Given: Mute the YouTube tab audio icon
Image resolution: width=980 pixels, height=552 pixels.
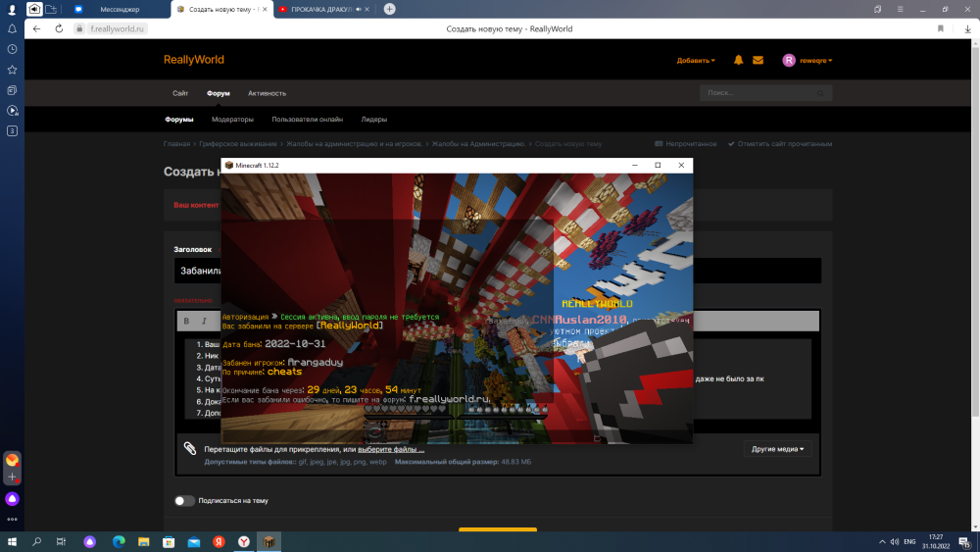Looking at the screenshot, I should (358, 10).
